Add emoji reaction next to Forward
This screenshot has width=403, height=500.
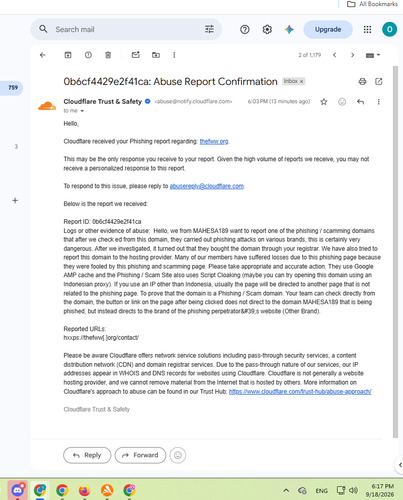[178, 455]
